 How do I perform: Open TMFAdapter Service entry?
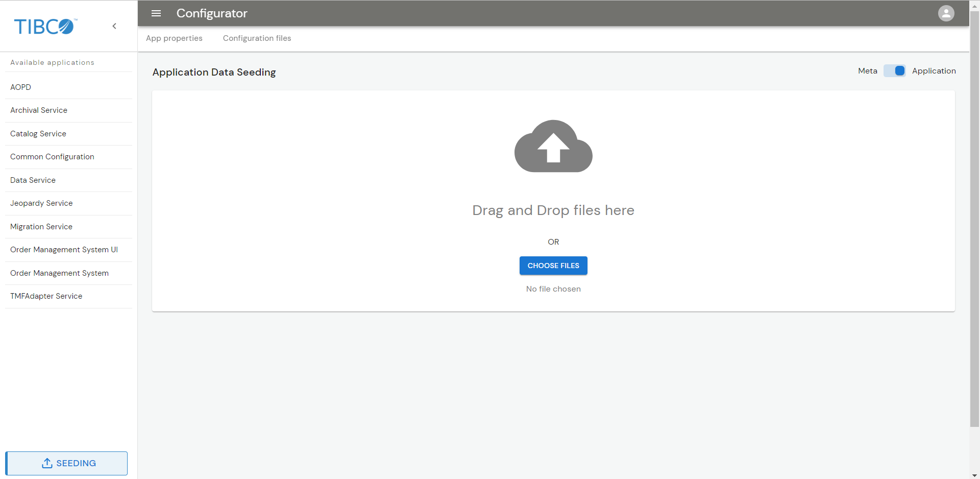click(68, 296)
